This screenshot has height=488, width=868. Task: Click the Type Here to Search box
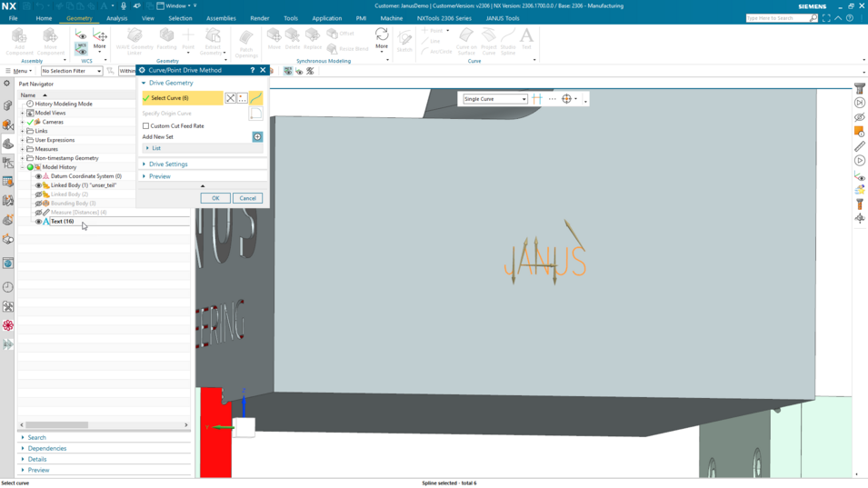click(x=777, y=18)
